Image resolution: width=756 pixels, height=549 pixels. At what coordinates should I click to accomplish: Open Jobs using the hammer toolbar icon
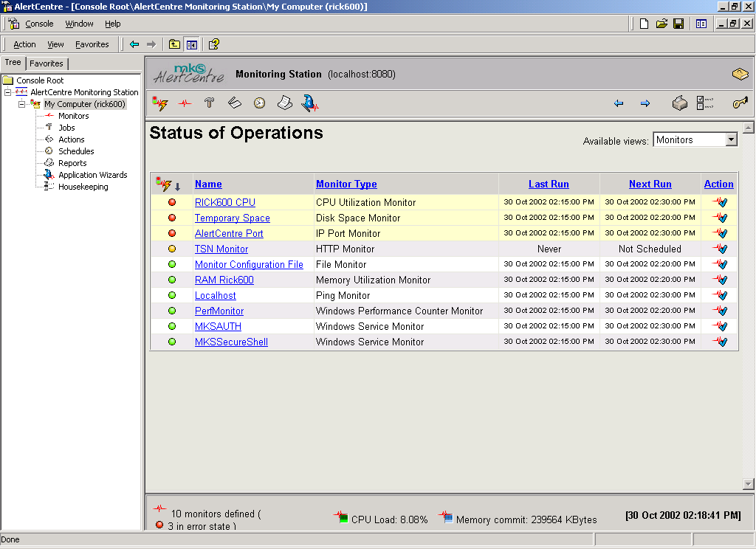(209, 103)
